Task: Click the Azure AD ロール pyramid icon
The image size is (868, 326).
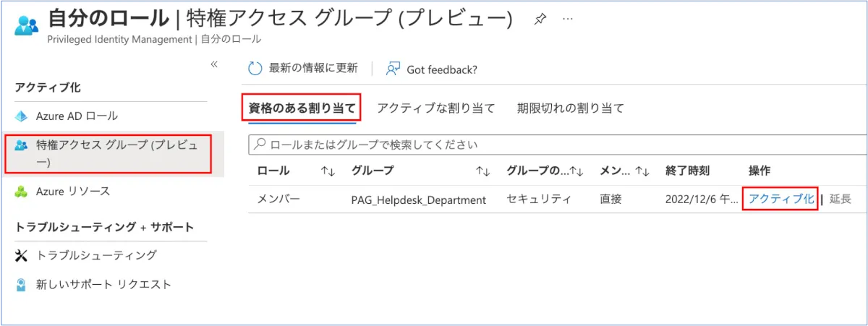Action: pyautogui.click(x=22, y=116)
